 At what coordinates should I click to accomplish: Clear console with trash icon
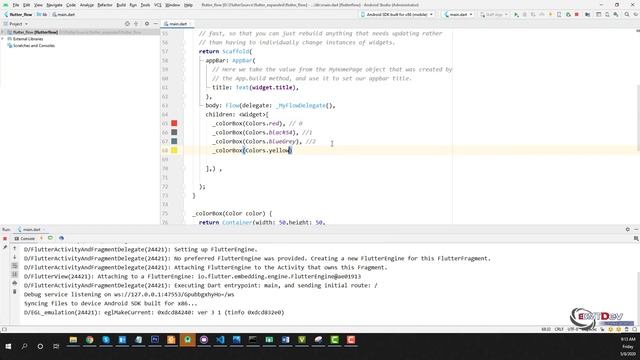pos(15,292)
